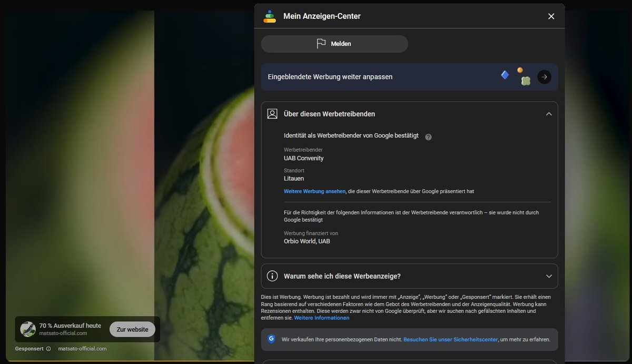Open matsato-official.com link beside Gesponsert

(x=82, y=349)
